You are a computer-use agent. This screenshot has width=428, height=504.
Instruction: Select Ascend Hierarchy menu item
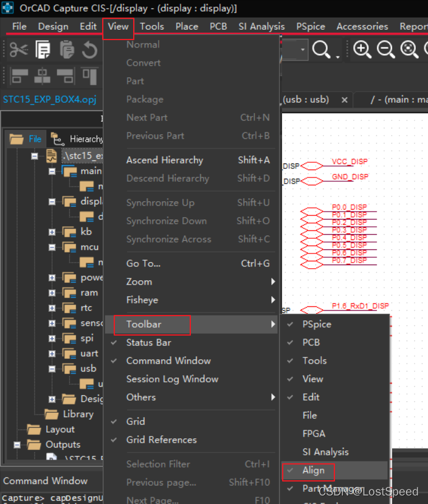coord(164,160)
